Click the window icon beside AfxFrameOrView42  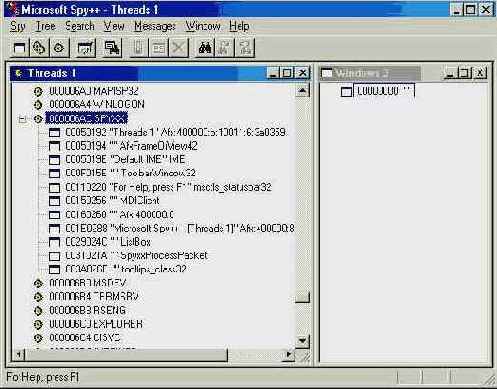click(x=54, y=146)
